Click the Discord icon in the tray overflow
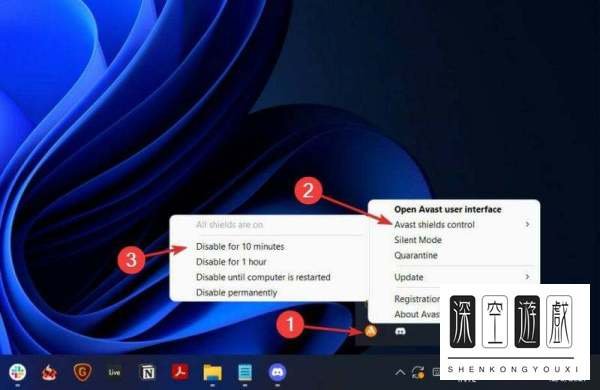This screenshot has width=600, height=390. click(400, 331)
